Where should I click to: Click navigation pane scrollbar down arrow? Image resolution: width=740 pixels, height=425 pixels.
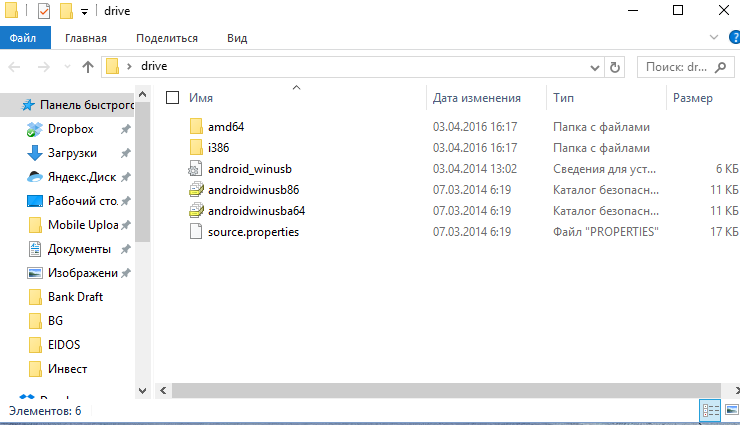143,391
